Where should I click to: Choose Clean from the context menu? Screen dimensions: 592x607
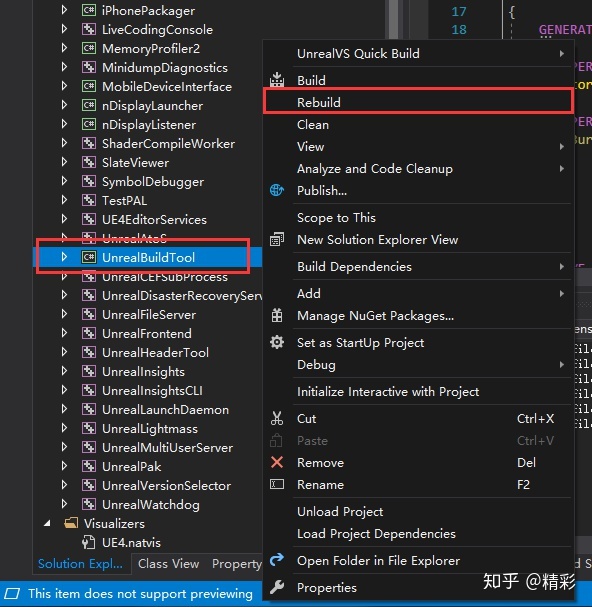coord(418,124)
